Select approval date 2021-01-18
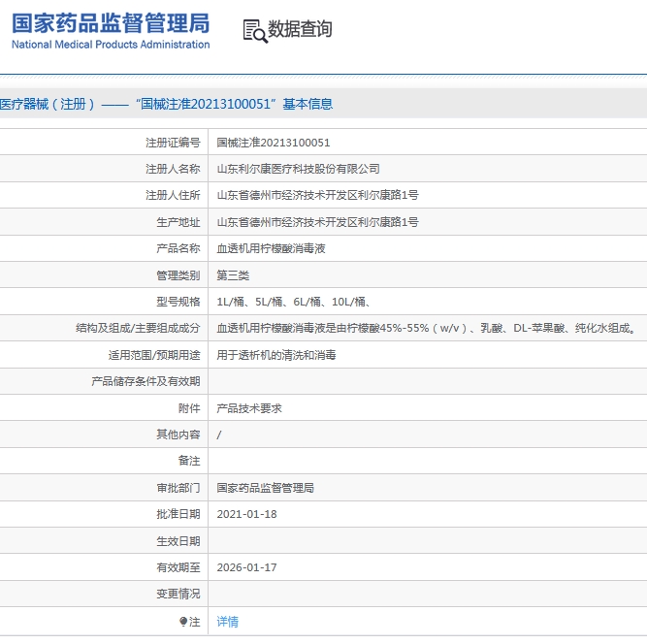This screenshot has height=644, width=647. [246, 514]
